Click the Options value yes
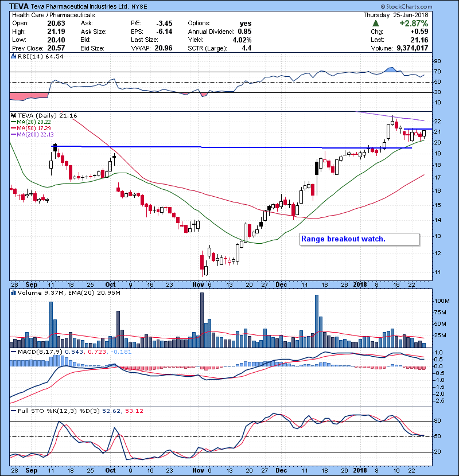This screenshot has width=459, height=476. click(246, 24)
